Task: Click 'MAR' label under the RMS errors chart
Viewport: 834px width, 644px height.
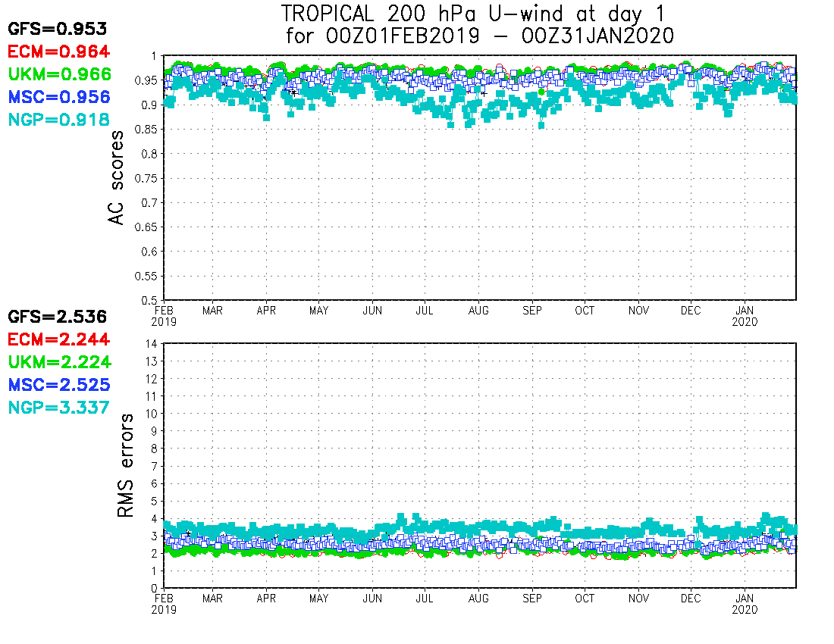Action: coord(213,599)
